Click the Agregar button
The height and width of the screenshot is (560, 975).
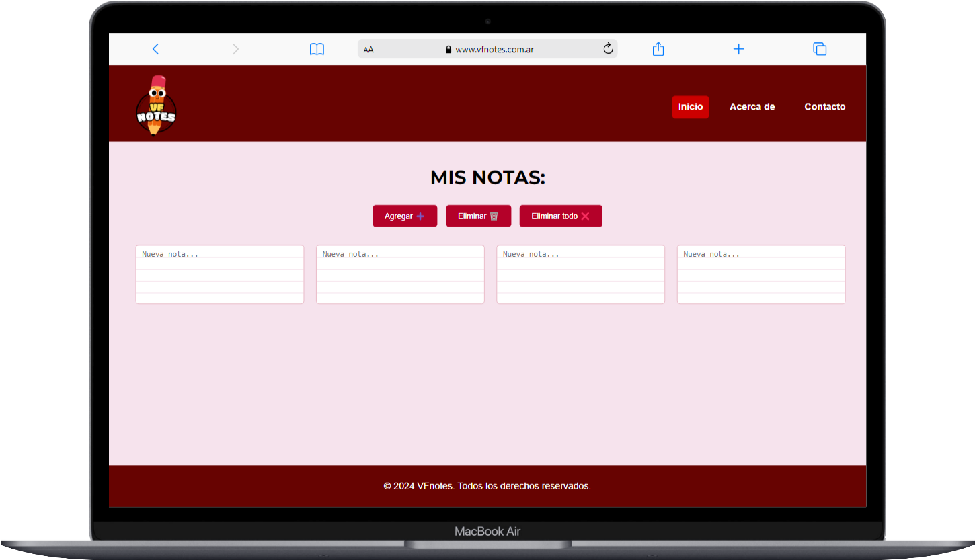coord(405,216)
